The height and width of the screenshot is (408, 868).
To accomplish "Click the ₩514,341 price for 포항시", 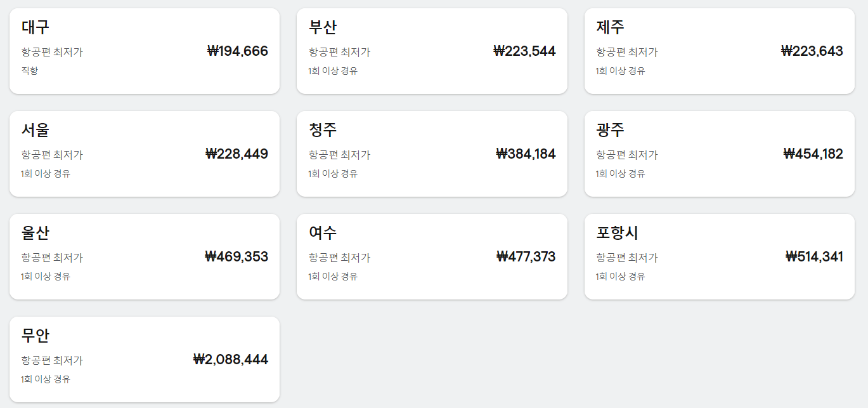I will click(x=814, y=257).
